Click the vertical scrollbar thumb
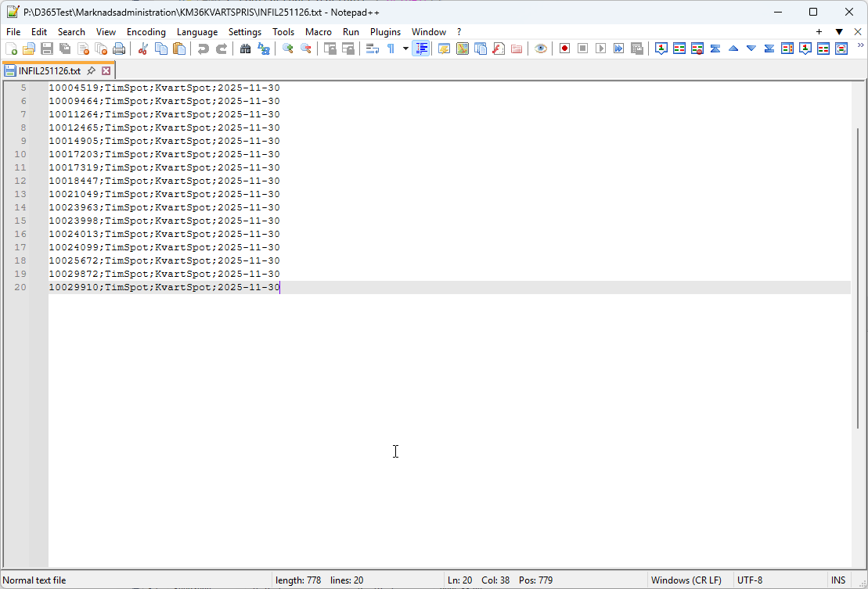This screenshot has height=589, width=868. tap(858, 278)
